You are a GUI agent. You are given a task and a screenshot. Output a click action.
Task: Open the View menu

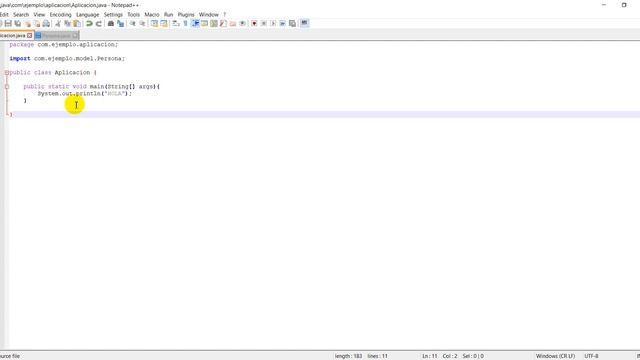39,15
